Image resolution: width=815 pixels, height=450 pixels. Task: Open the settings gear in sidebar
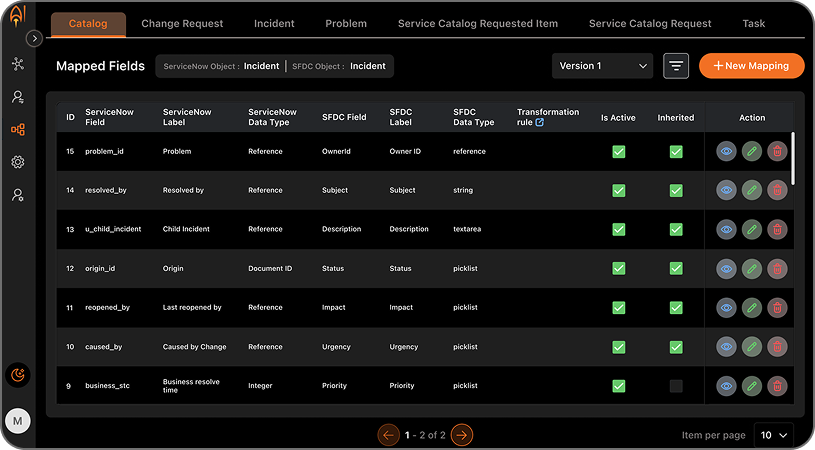[17, 162]
